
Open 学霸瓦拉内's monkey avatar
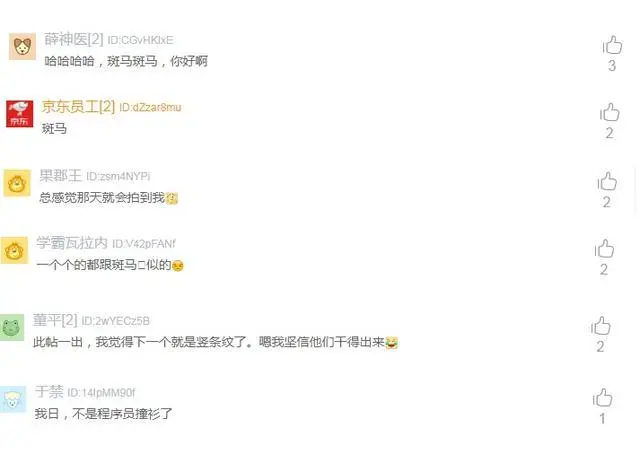click(14, 250)
